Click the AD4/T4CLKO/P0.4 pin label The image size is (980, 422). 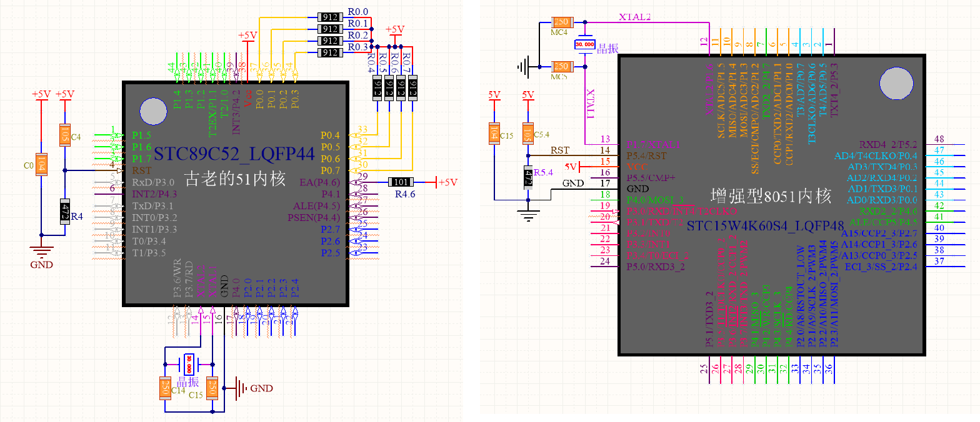[x=876, y=155]
